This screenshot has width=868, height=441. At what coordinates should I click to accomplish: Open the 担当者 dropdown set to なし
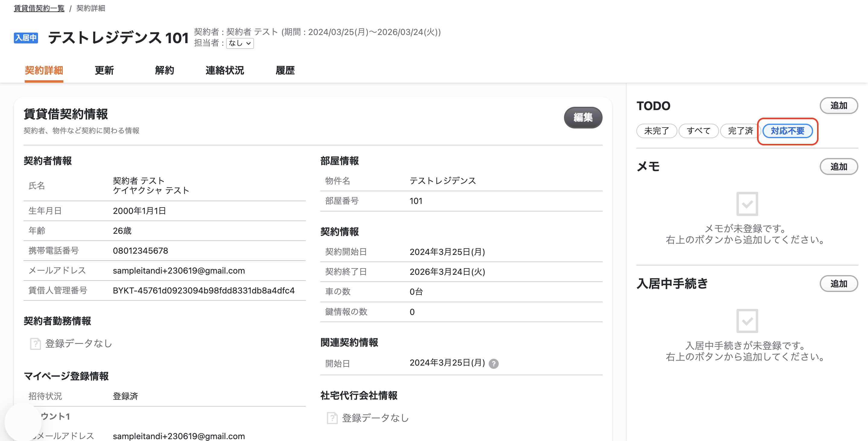pos(240,43)
